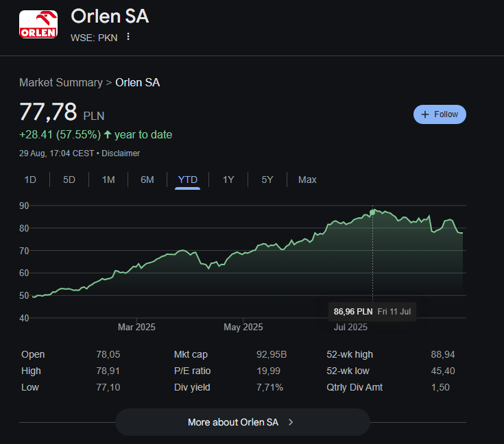Click the Div yield label
This screenshot has width=504, height=444.
click(192, 387)
